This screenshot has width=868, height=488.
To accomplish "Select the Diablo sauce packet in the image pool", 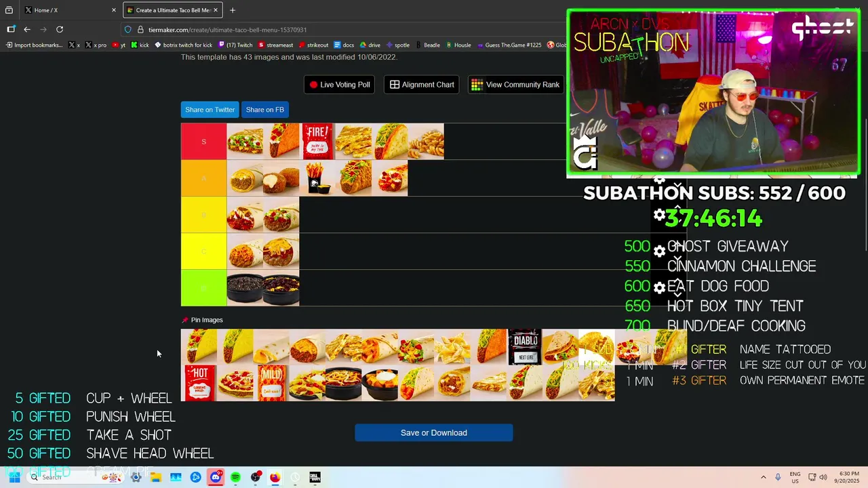I will [526, 347].
